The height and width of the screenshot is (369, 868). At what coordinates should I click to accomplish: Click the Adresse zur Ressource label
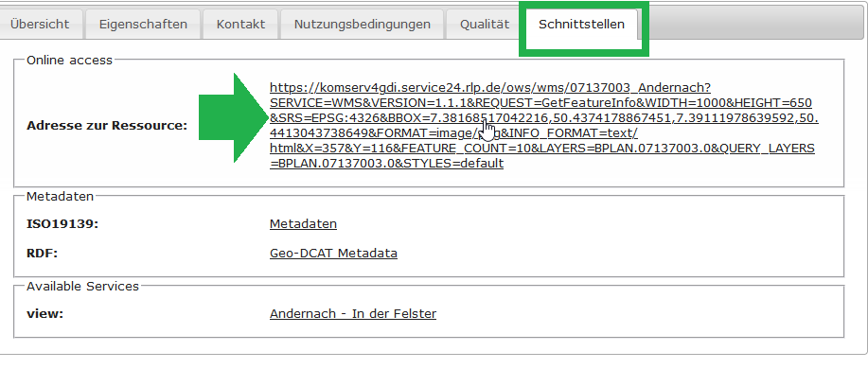pyautogui.click(x=107, y=126)
